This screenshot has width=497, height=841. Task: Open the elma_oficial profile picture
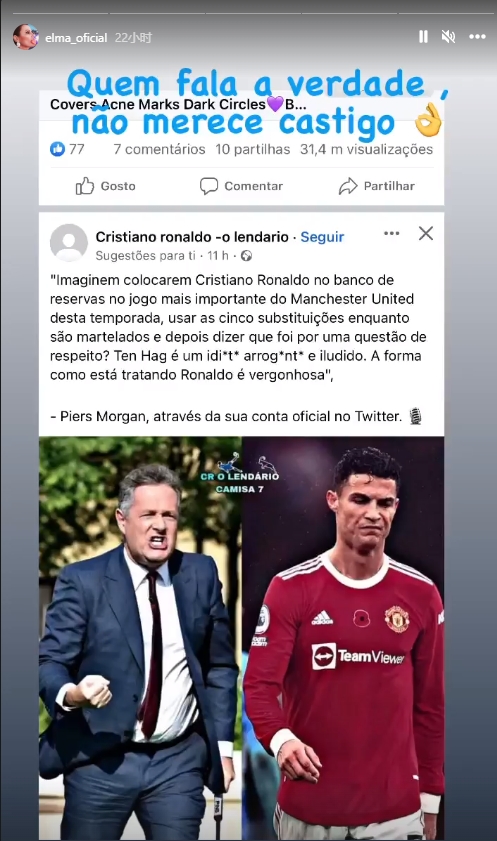[x=26, y=37]
